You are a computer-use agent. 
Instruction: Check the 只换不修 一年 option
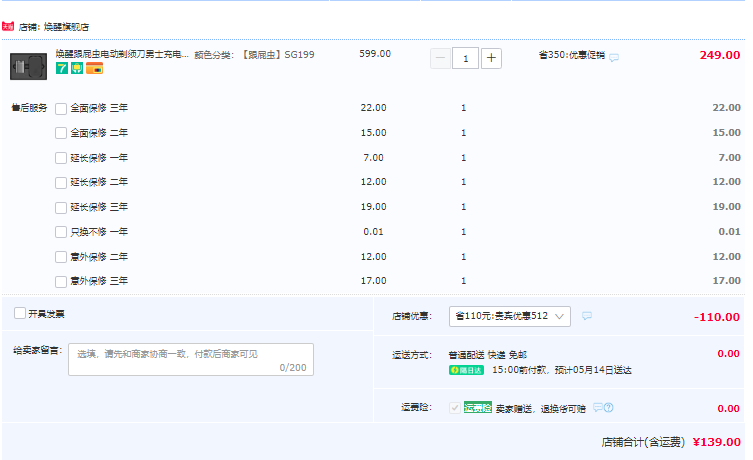61,232
